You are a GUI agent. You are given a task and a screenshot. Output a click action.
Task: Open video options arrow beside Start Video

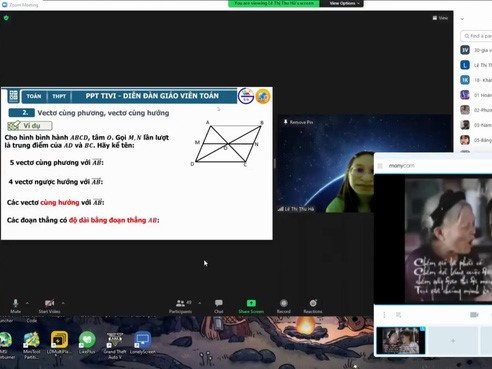click(x=63, y=303)
